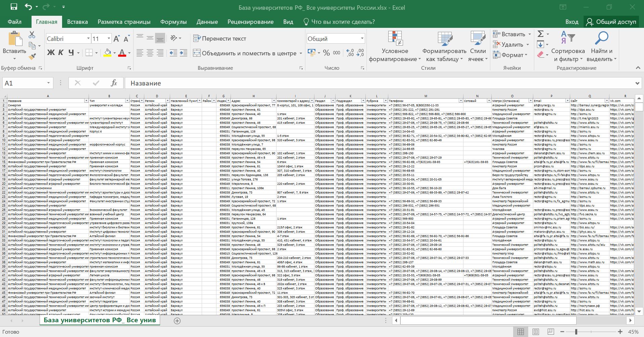Click the percent style icon
The height and width of the screenshot is (337, 644).
[x=326, y=53]
